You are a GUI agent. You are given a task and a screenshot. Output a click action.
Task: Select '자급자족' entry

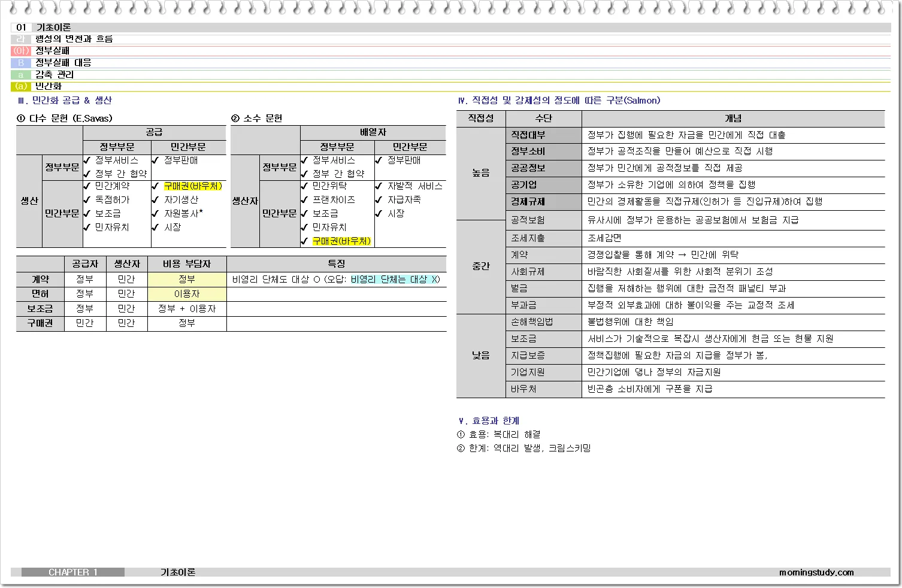point(404,200)
